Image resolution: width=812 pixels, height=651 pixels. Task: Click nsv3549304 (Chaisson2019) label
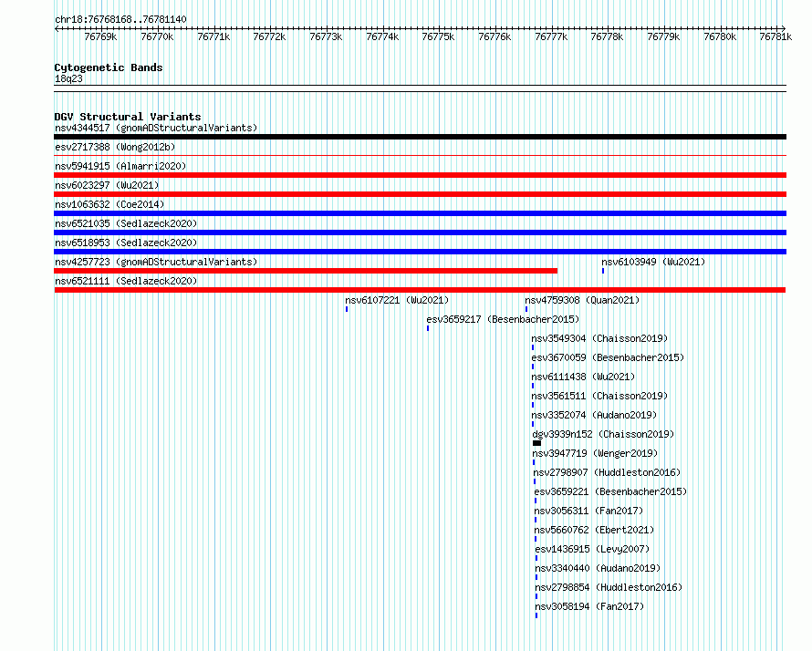click(x=599, y=338)
